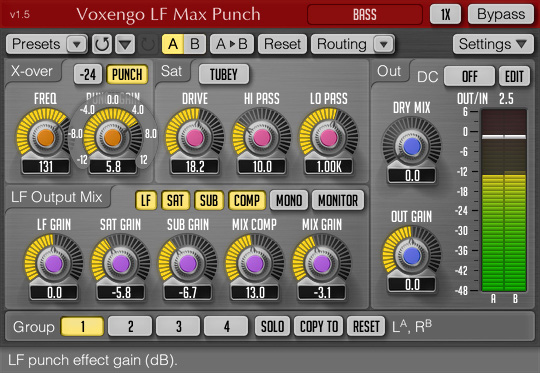Click the SUB GAIN value field
This screenshot has height=373, width=540.
point(188,293)
